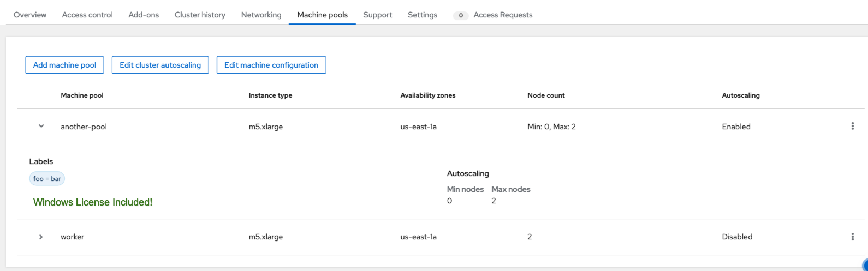The width and height of the screenshot is (868, 271).
Task: Click the another-pool machine pool name
Action: [x=84, y=127]
